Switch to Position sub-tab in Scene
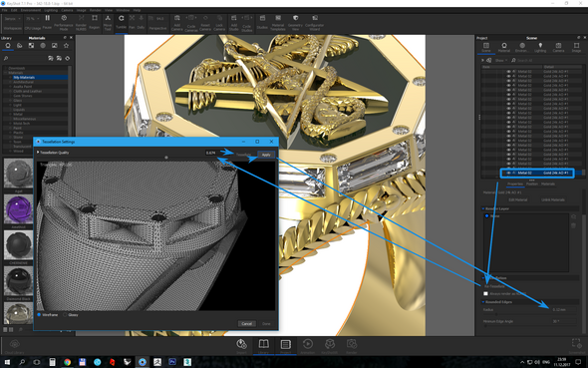The height and width of the screenshot is (368, 588). [532, 184]
